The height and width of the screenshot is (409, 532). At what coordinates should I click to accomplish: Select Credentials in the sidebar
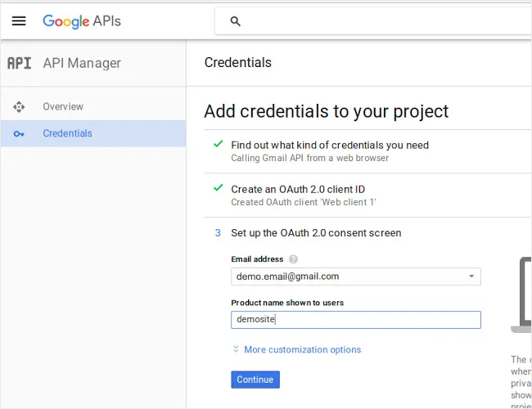click(x=67, y=133)
